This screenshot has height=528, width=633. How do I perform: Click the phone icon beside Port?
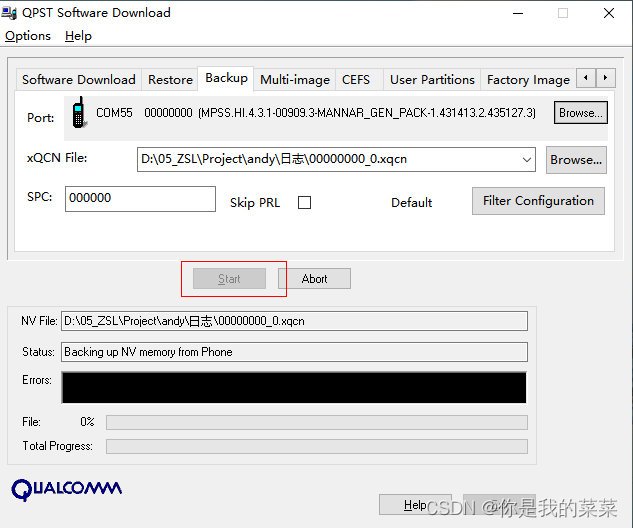point(79,112)
